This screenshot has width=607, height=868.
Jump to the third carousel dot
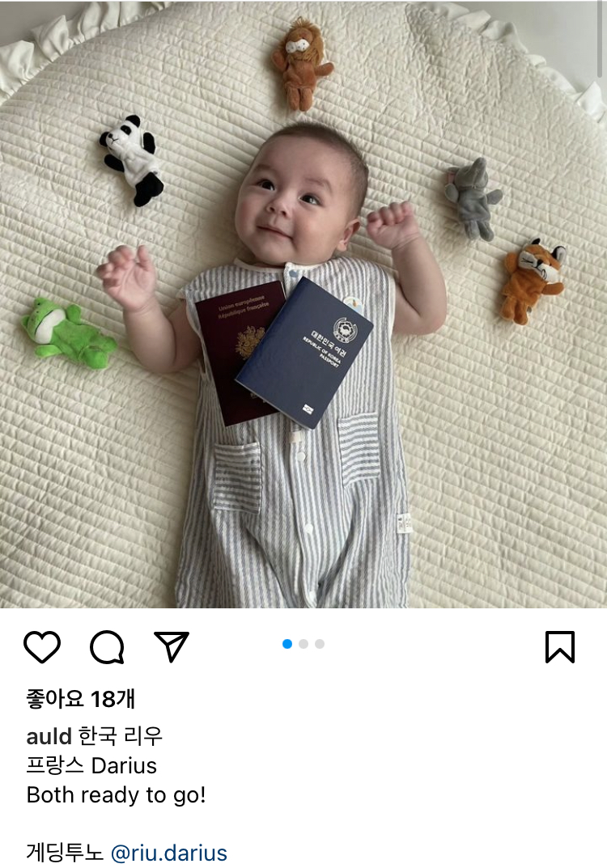click(x=320, y=644)
